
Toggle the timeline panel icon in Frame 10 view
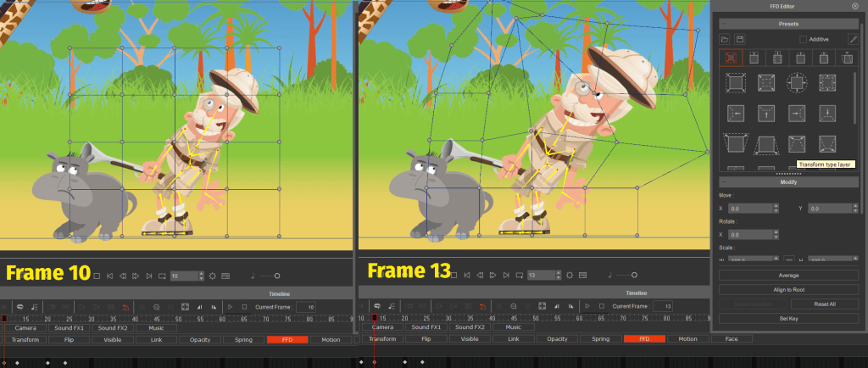tap(225, 276)
